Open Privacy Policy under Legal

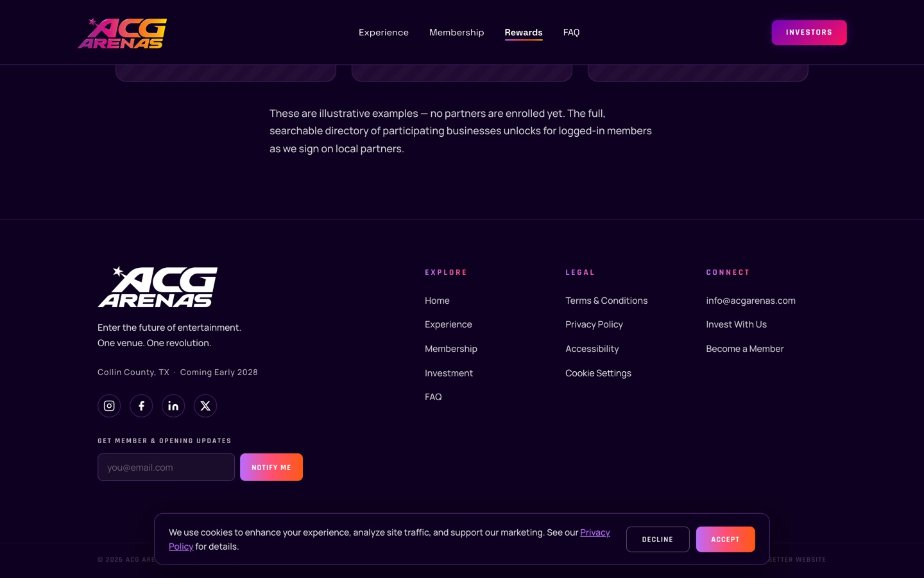click(594, 324)
